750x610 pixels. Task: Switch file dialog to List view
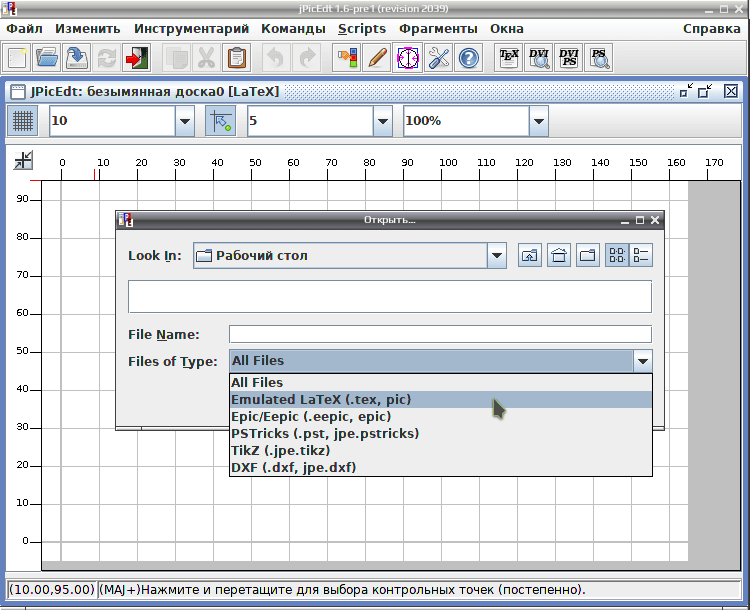click(x=617, y=255)
